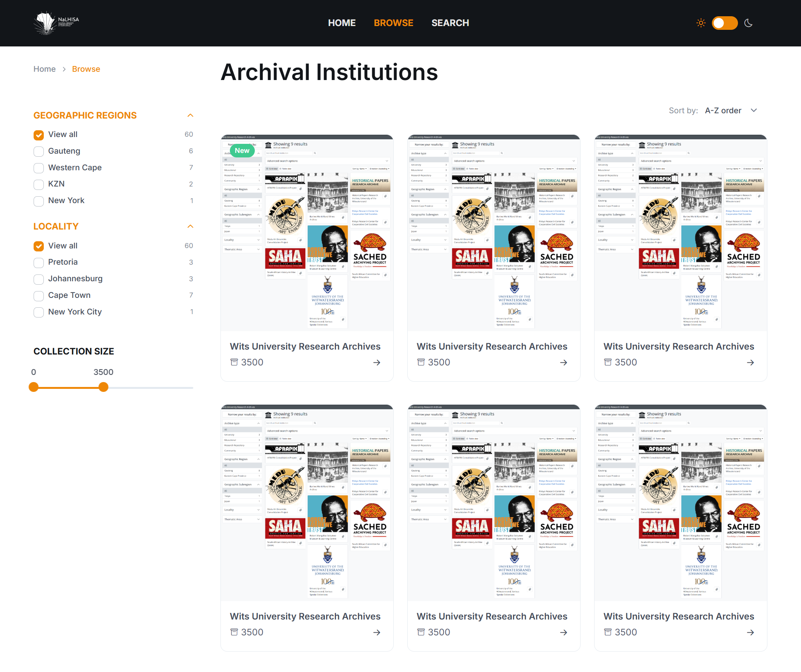Viewport: 801px width, 672px height.
Task: Click second row left card title link
Action: point(305,617)
